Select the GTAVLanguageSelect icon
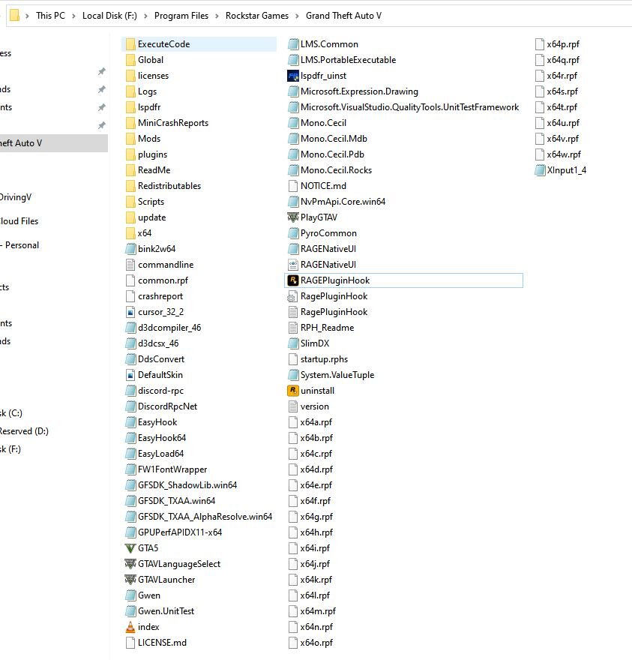This screenshot has height=672, width=632. point(130,564)
